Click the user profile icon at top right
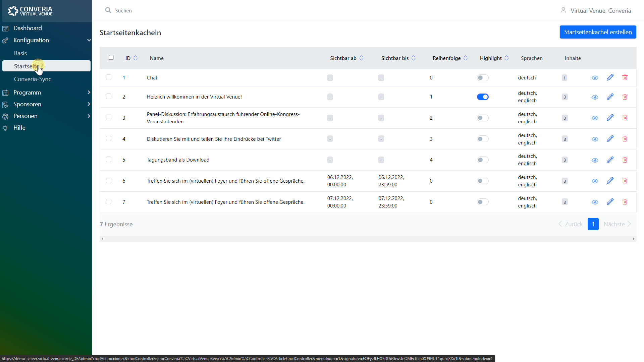 (x=563, y=10)
